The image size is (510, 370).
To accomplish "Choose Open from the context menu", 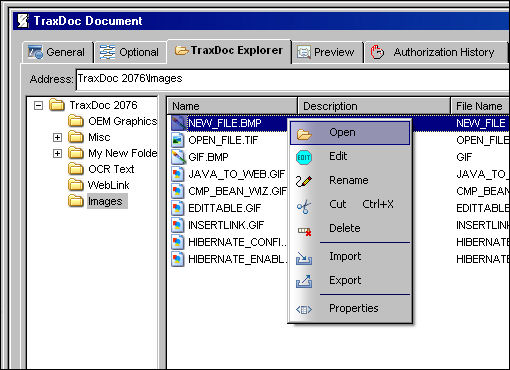I will 350,133.
